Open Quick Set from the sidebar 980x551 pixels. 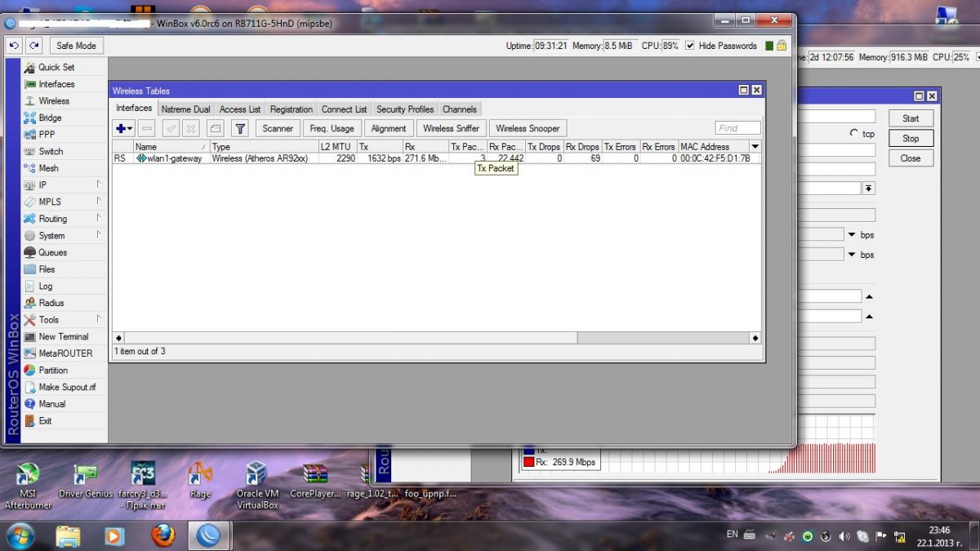(x=56, y=67)
